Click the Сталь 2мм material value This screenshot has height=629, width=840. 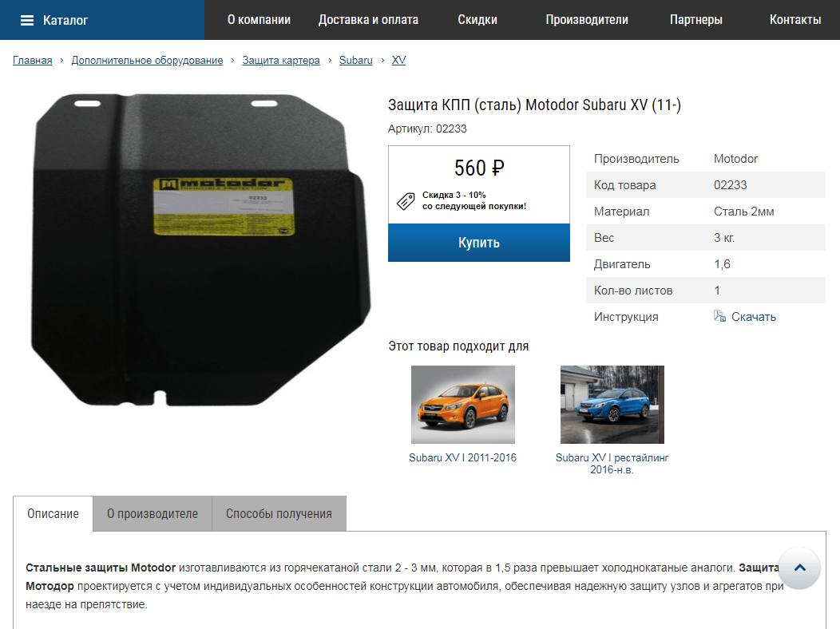743,212
